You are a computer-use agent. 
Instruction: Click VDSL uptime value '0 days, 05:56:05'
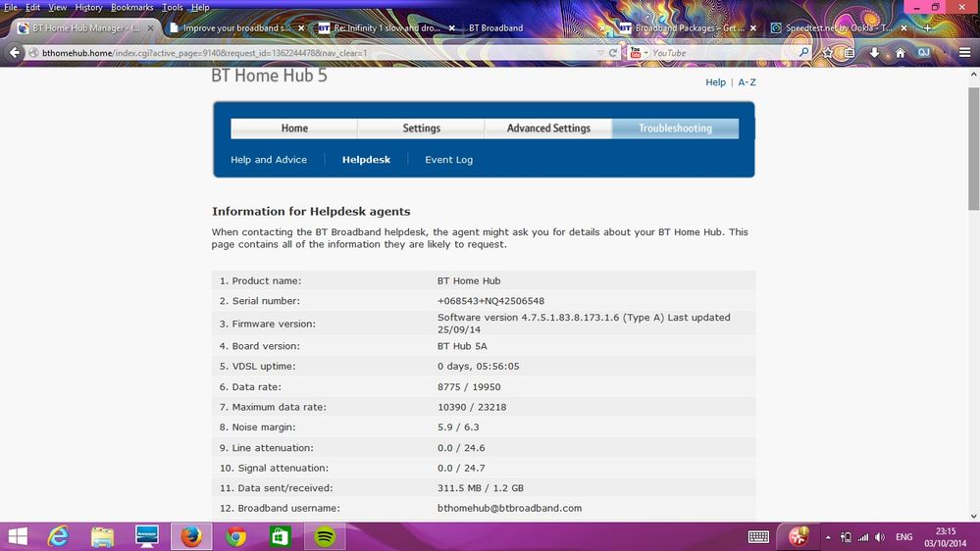[x=478, y=367]
